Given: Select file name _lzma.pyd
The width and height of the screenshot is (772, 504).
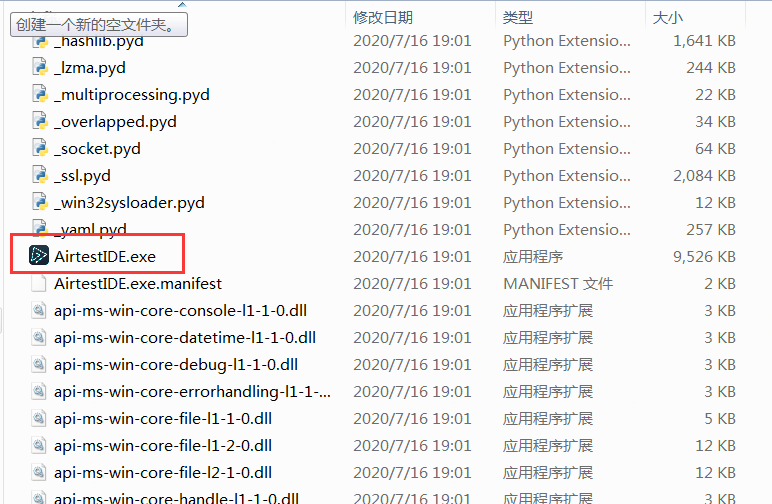Looking at the screenshot, I should tap(90, 68).
